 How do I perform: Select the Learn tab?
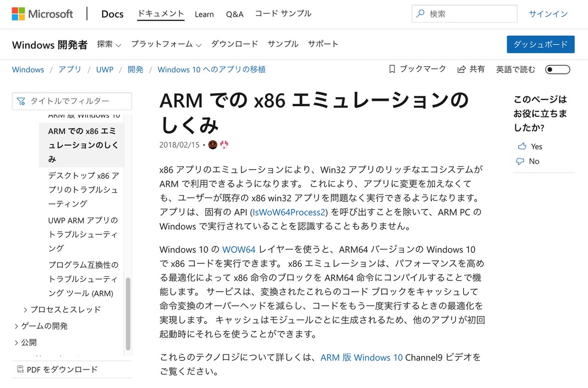click(x=204, y=14)
